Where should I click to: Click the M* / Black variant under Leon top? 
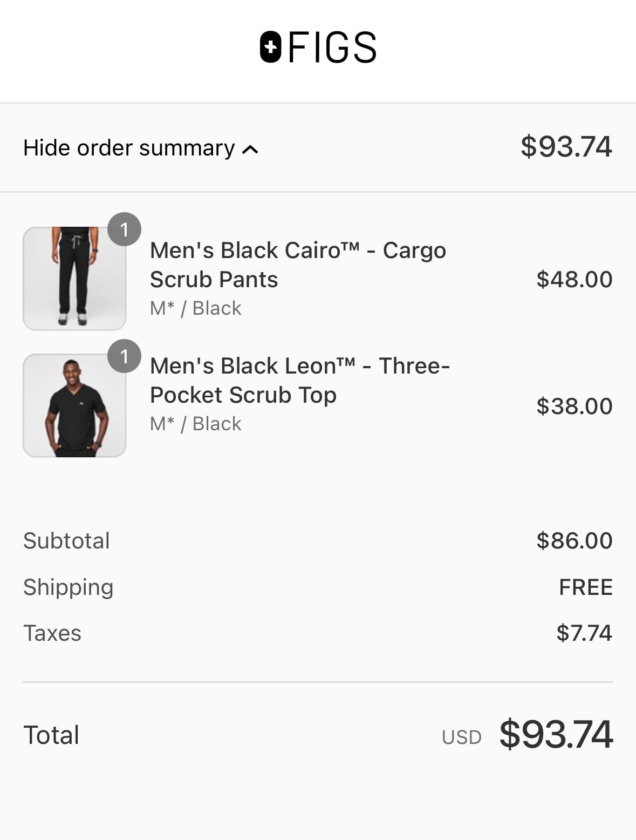tap(195, 424)
